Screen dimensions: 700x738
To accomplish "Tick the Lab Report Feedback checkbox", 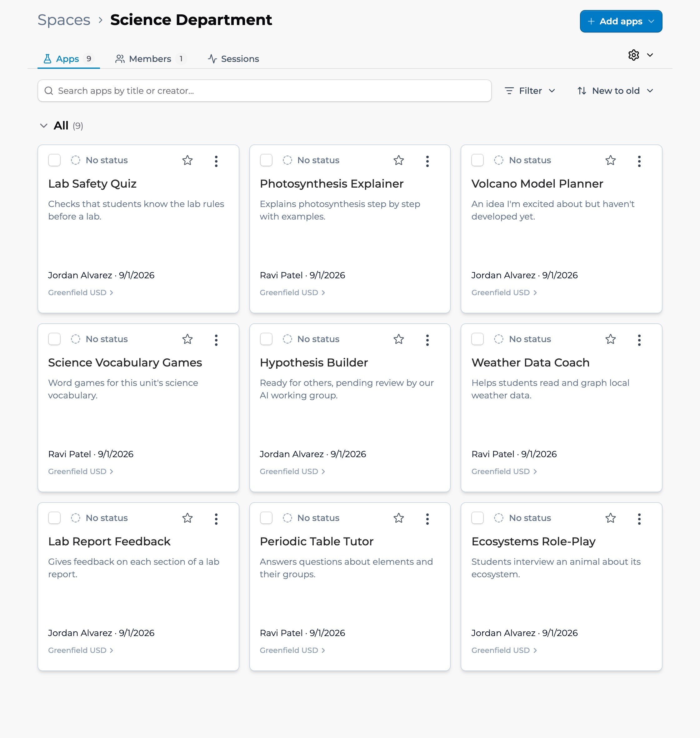I will click(54, 518).
